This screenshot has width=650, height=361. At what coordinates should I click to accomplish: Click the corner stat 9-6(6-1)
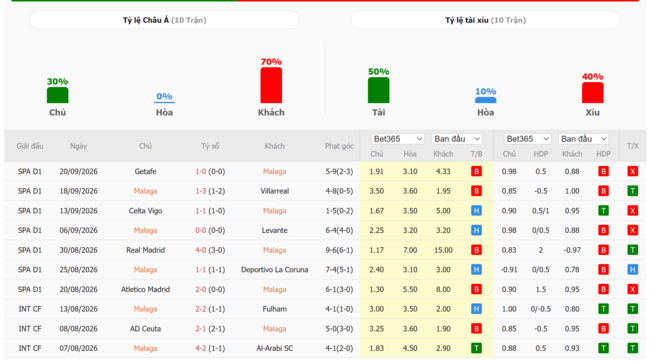[339, 250]
